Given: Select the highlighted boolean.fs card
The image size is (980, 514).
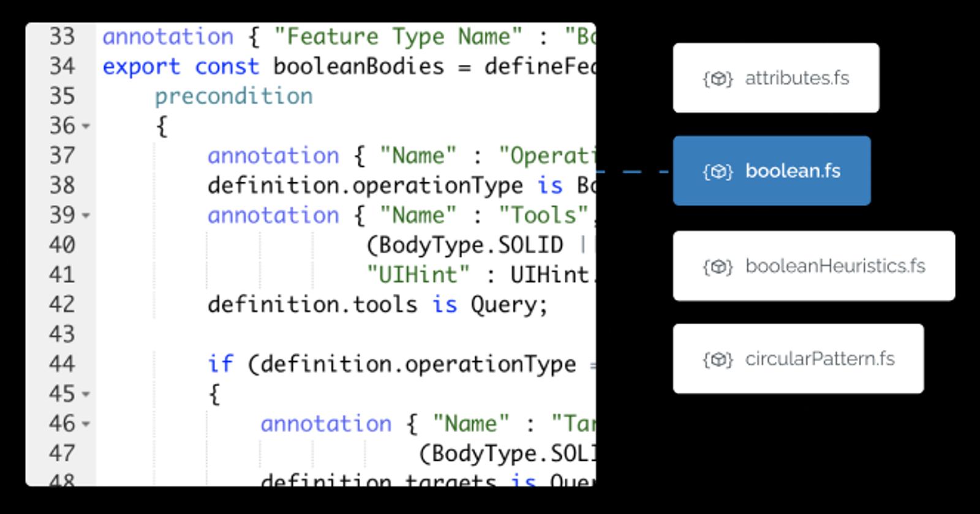Looking at the screenshot, I should pos(771,171).
